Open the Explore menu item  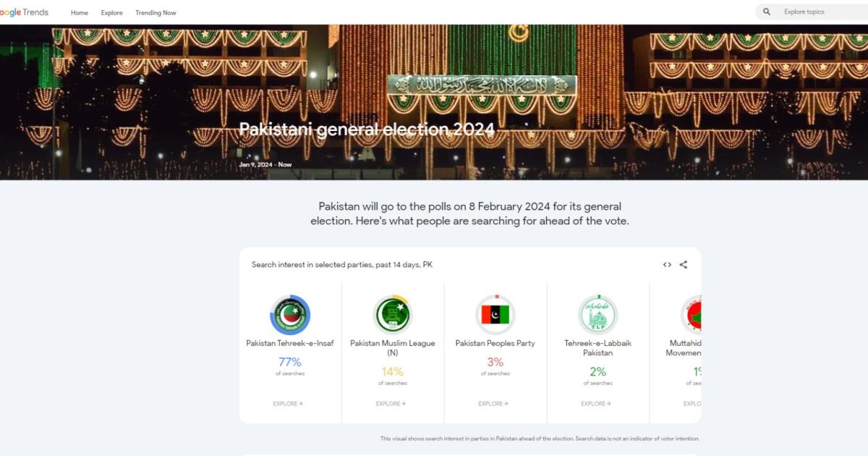[x=112, y=13]
